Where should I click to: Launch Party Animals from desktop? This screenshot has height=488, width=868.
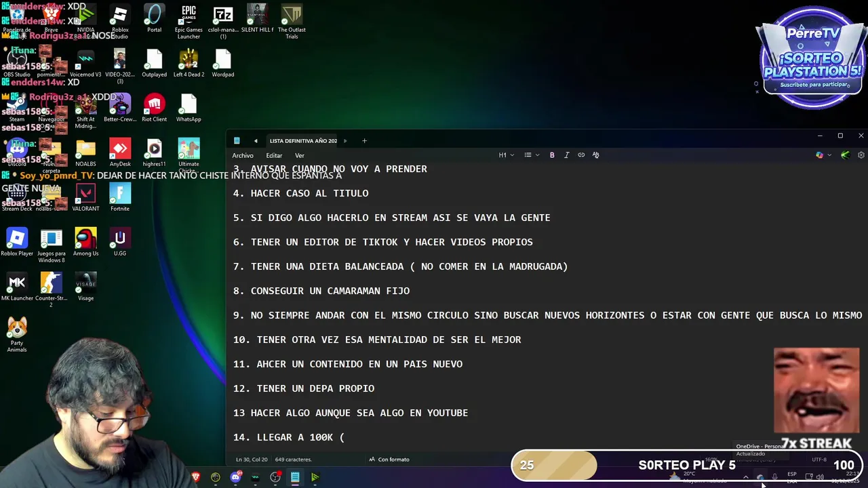pos(17,335)
